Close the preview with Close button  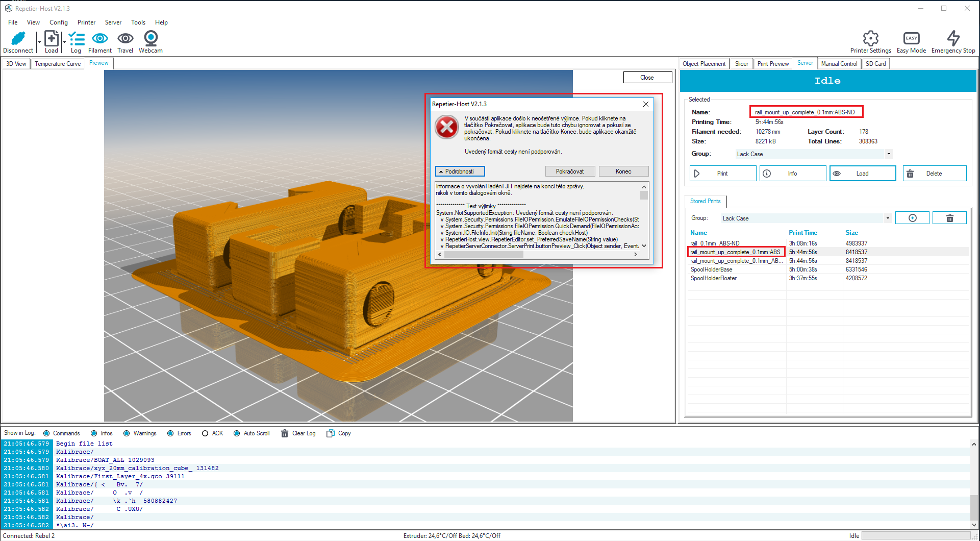tap(647, 78)
